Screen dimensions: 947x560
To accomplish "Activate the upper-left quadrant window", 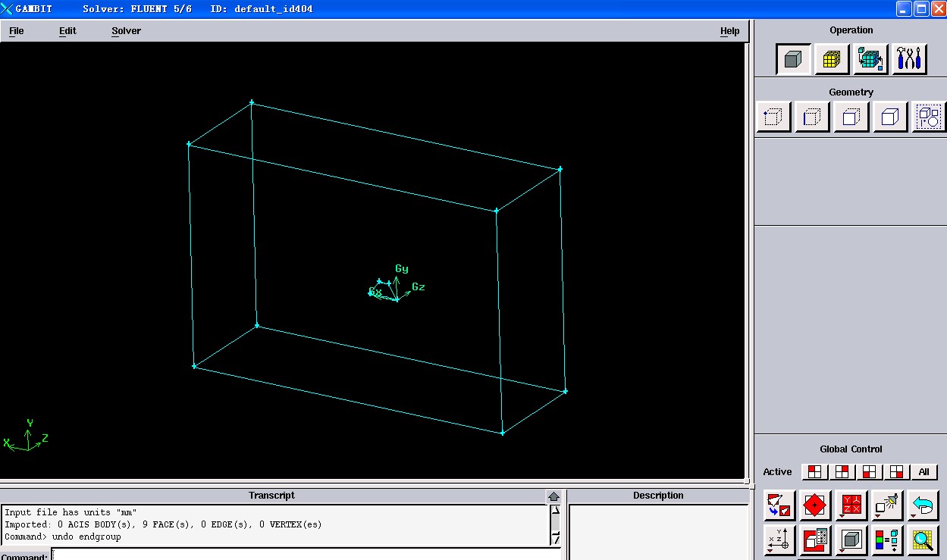I will pyautogui.click(x=815, y=471).
